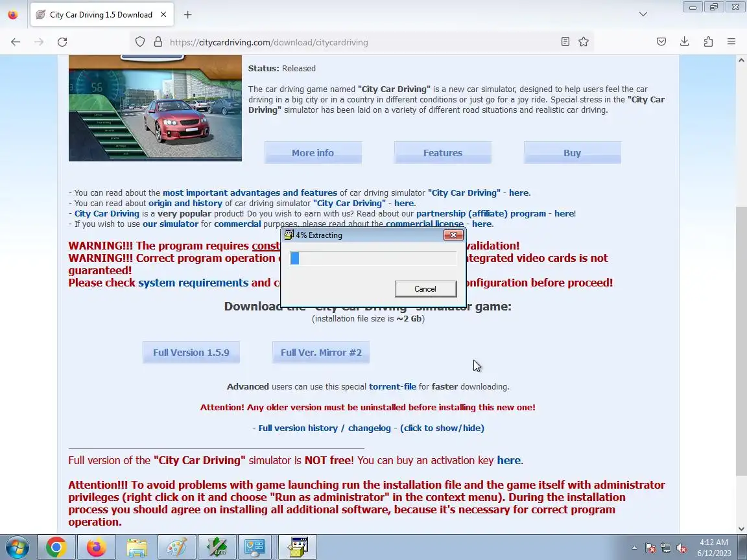
Task: Switch to Firefox in the taskbar
Action: pyautogui.click(x=96, y=547)
